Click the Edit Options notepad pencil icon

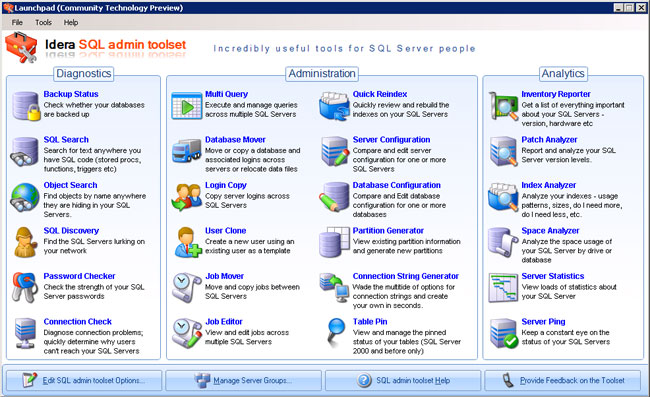click(29, 380)
